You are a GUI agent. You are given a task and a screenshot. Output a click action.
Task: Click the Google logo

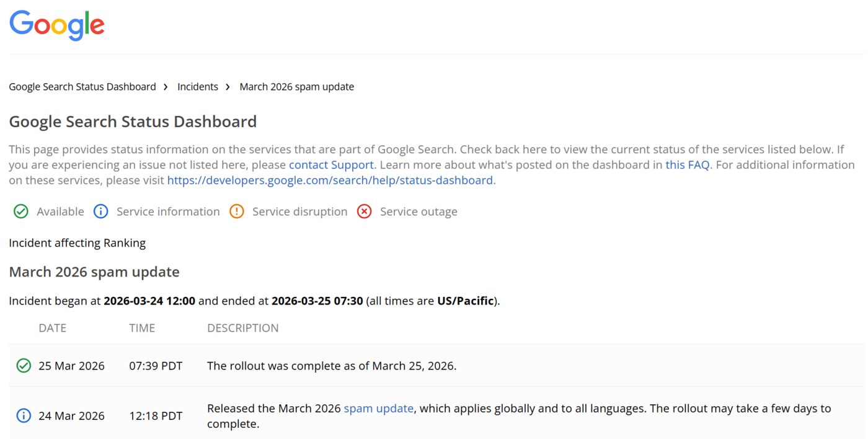[x=56, y=25]
